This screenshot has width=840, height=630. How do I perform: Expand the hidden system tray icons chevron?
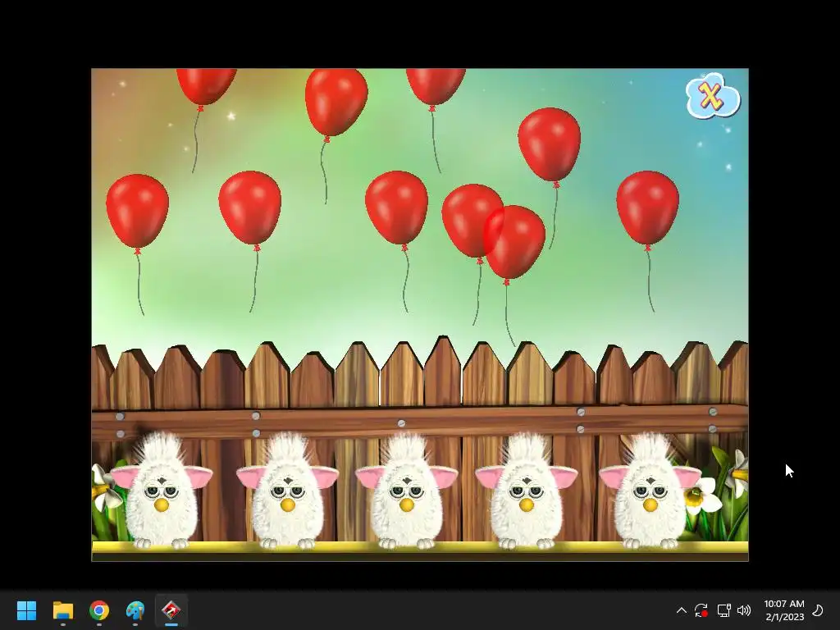(x=682, y=610)
